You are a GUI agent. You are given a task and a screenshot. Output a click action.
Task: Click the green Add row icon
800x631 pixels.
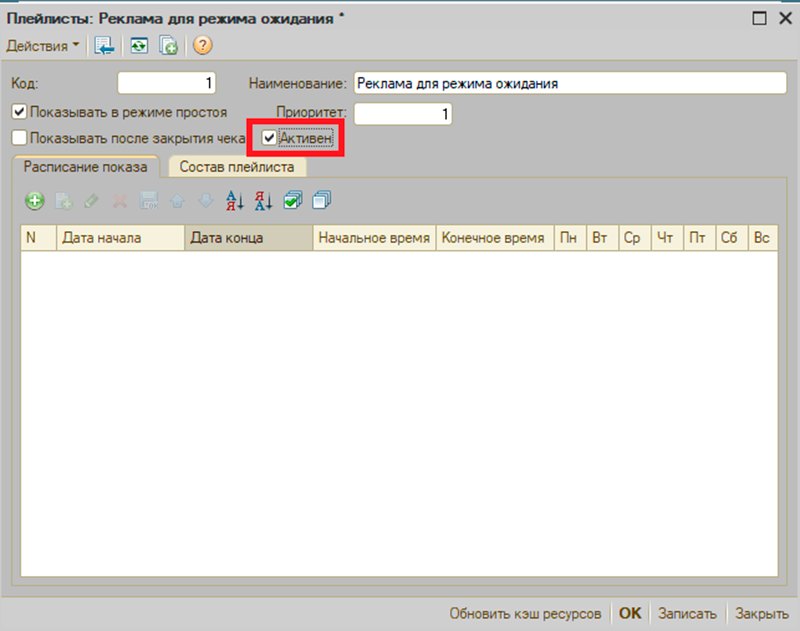(34, 200)
